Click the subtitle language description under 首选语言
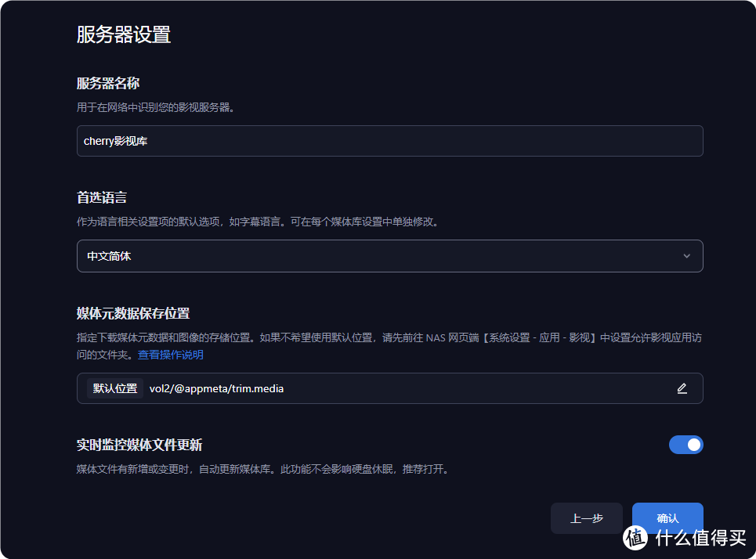The width and height of the screenshot is (756, 559). coord(257,222)
